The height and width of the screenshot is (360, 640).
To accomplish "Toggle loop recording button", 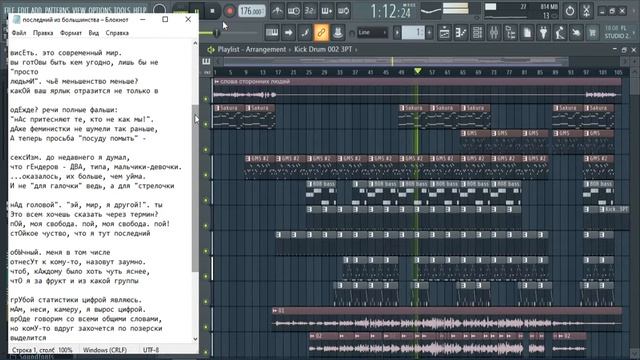I will 343,11.
